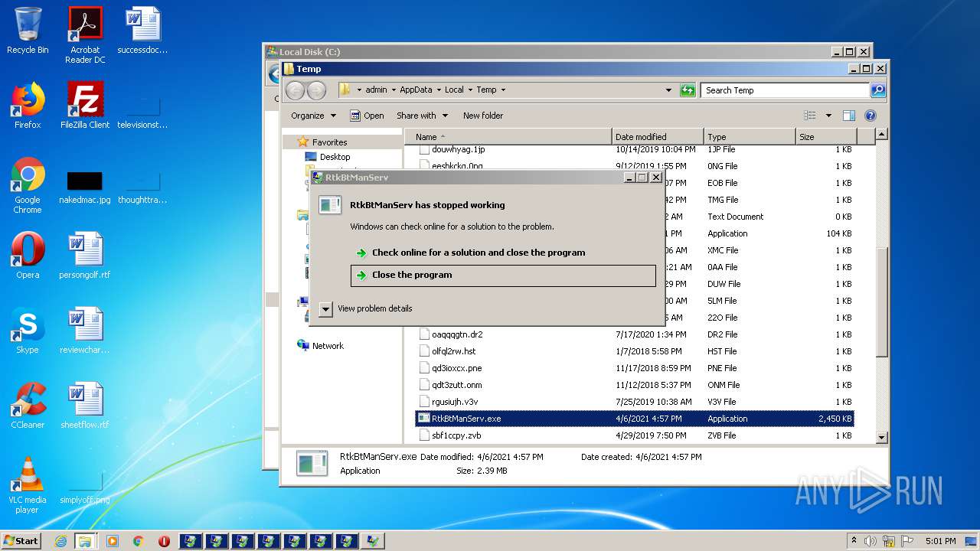Click Chrome icon in the taskbar

pos(138,541)
